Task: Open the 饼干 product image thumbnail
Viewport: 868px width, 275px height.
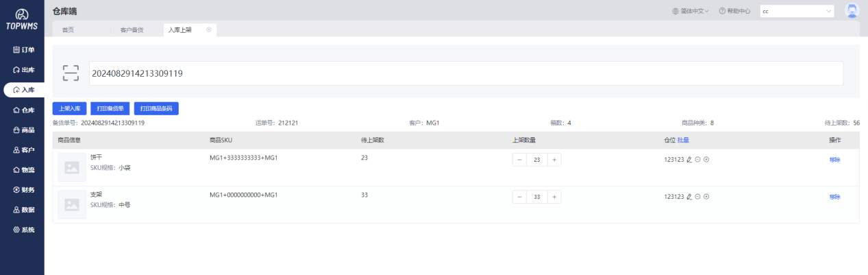Action: (x=72, y=167)
